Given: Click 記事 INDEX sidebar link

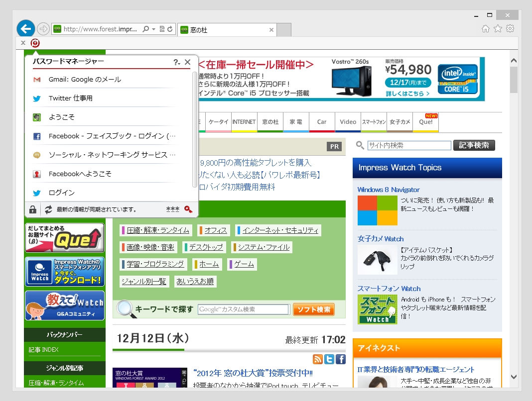Looking at the screenshot, I should click(43, 350).
